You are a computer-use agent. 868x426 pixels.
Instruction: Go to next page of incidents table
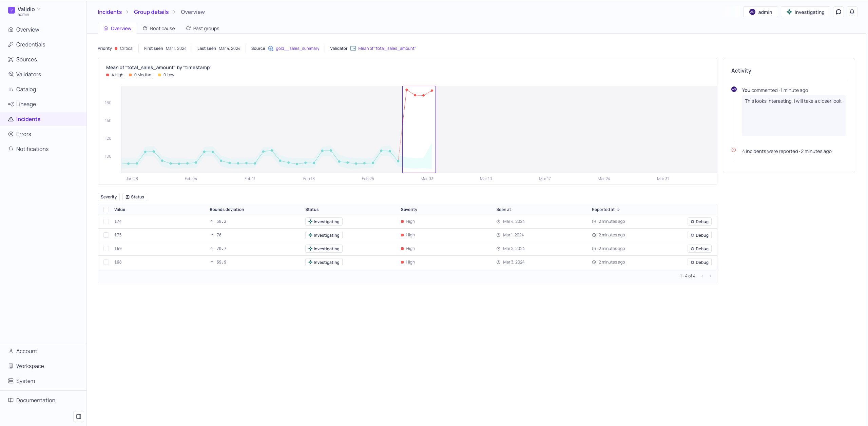(x=710, y=276)
